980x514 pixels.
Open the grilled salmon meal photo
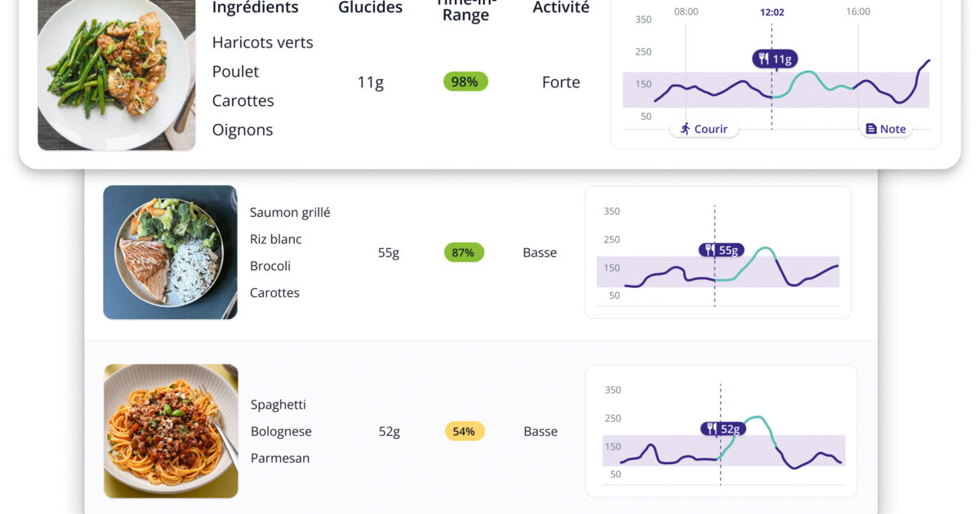point(170,252)
